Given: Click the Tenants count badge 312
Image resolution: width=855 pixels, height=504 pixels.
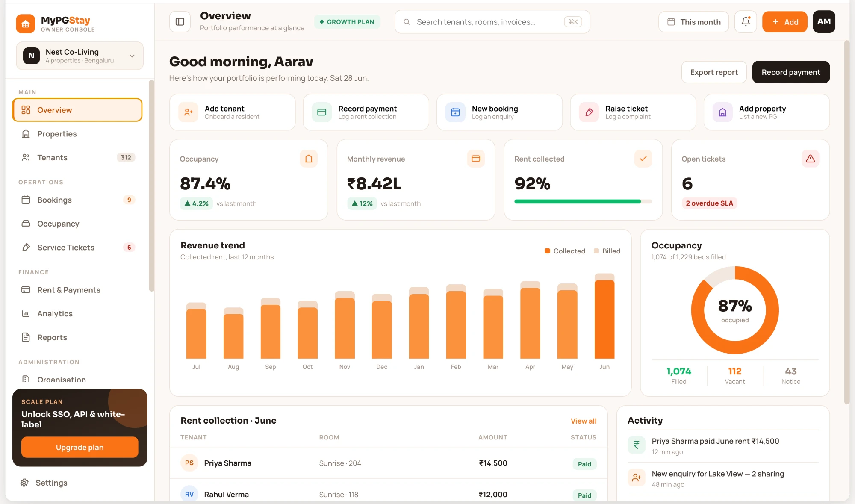Looking at the screenshot, I should (x=126, y=157).
